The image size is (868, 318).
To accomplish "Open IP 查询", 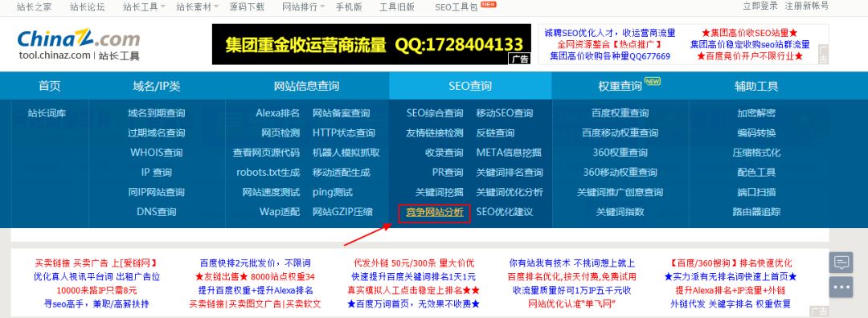I will click(157, 173).
